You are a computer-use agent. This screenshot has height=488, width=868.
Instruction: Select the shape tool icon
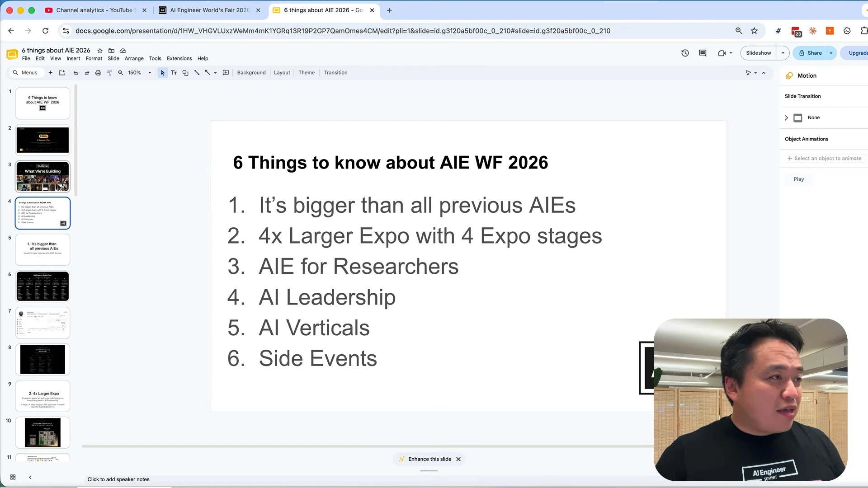click(185, 73)
